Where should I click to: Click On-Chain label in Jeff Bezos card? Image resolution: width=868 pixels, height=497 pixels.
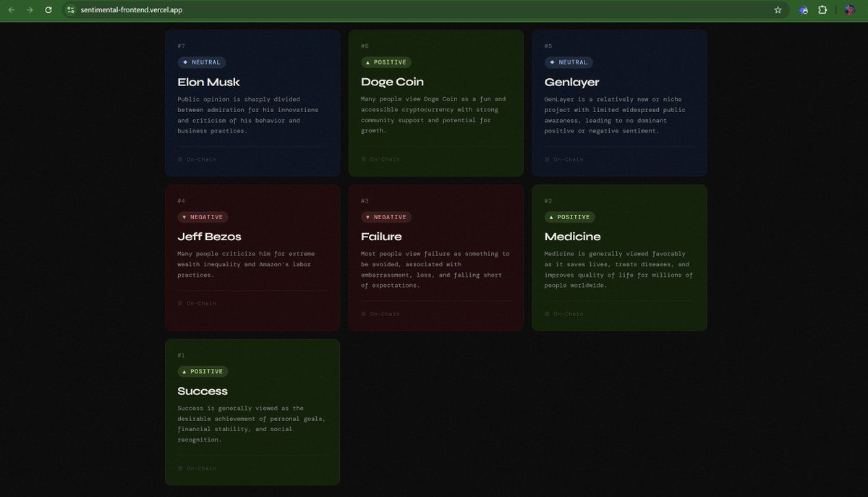tap(197, 303)
